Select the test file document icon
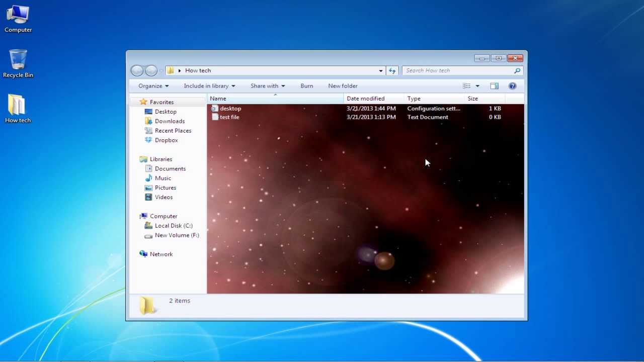 click(215, 117)
